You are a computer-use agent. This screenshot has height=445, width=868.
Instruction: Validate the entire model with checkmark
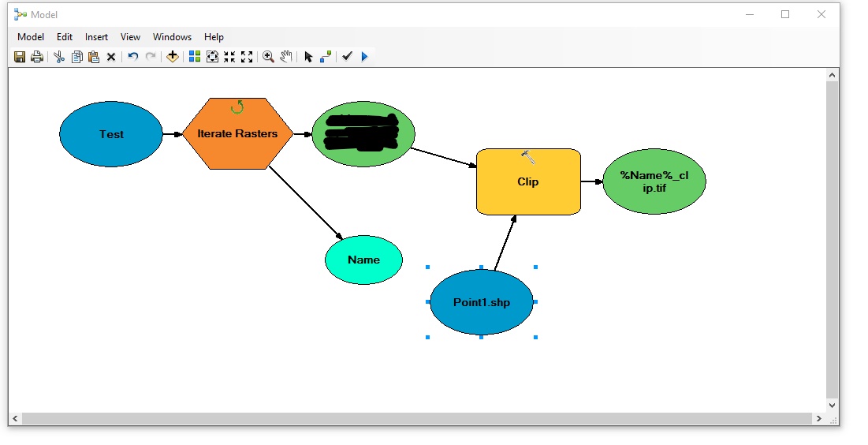(347, 57)
